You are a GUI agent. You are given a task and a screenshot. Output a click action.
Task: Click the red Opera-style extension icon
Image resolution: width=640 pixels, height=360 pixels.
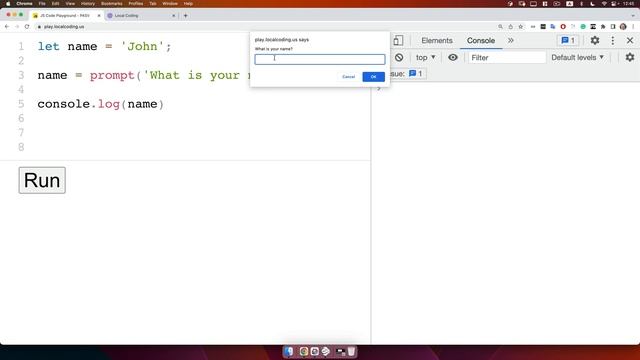[563, 27]
